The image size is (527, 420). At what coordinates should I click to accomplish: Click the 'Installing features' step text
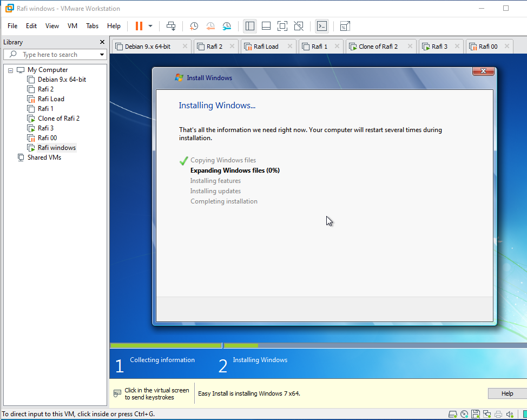215,181
